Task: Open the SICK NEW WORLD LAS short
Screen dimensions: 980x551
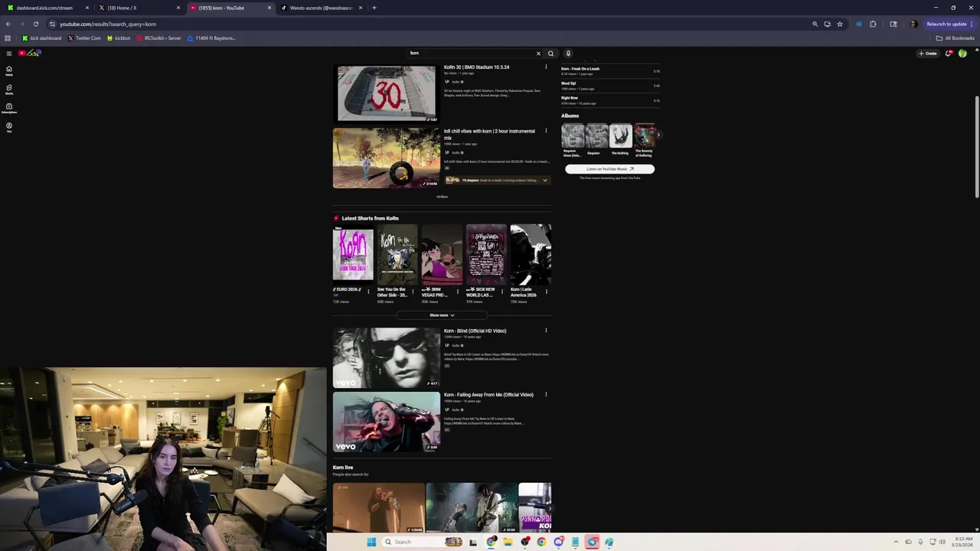Action: pos(486,255)
